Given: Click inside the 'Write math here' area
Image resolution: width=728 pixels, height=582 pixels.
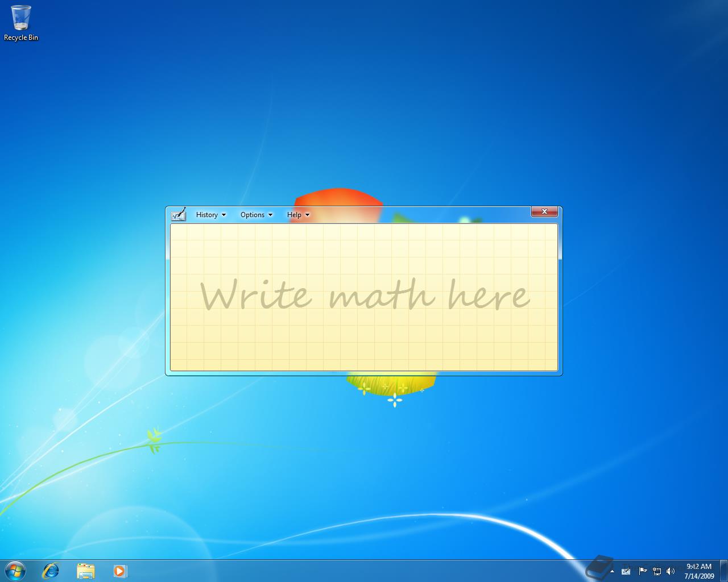Looking at the screenshot, I should (364, 297).
